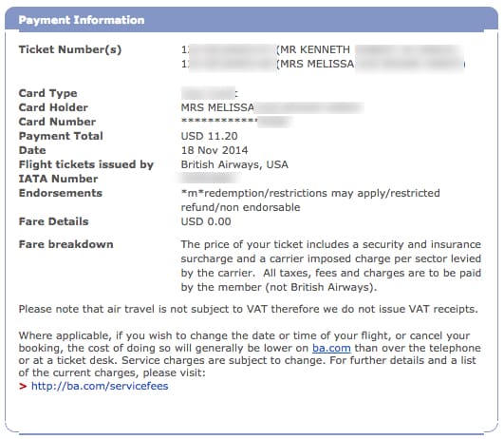Click the Flight tickets issued by label
Screen dimensions: 504x439
86,164
